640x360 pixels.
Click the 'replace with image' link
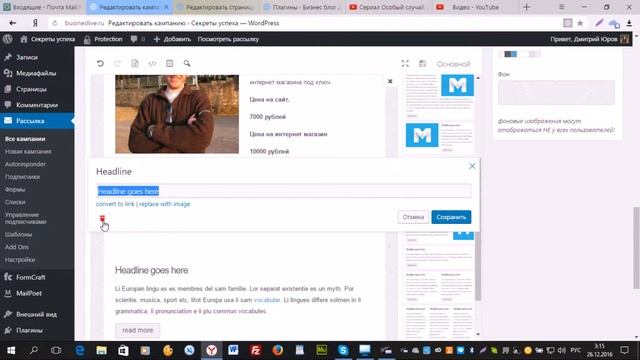coord(164,204)
